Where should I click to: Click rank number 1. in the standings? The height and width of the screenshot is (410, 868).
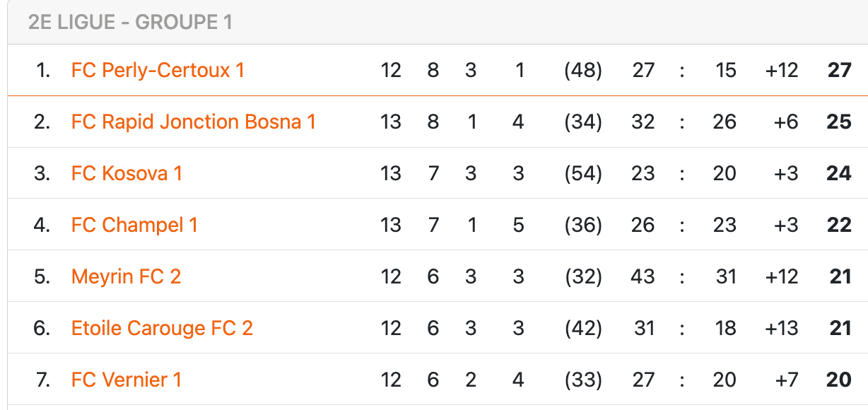click(44, 70)
